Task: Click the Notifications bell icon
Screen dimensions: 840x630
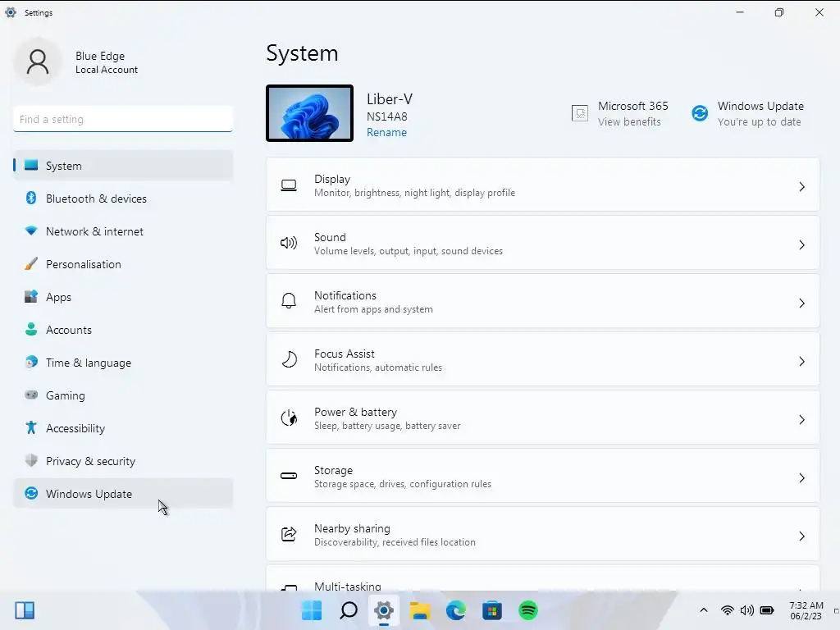Action: [289, 301]
